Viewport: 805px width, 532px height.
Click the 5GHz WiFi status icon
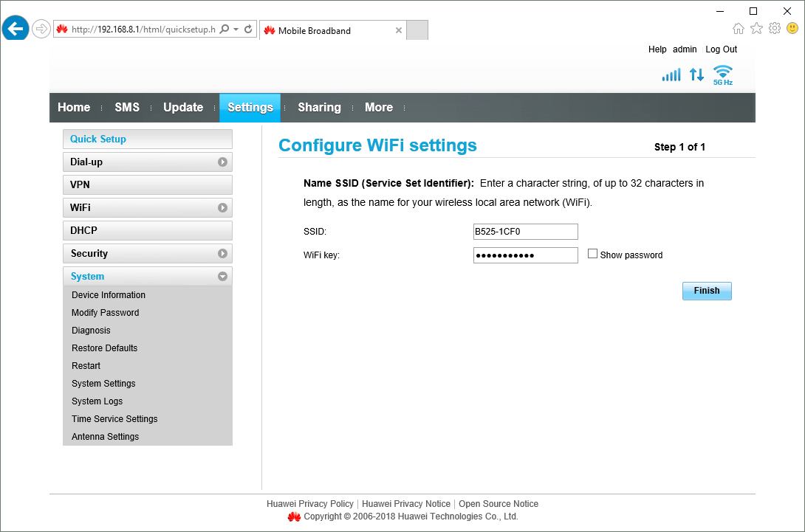tap(722, 74)
